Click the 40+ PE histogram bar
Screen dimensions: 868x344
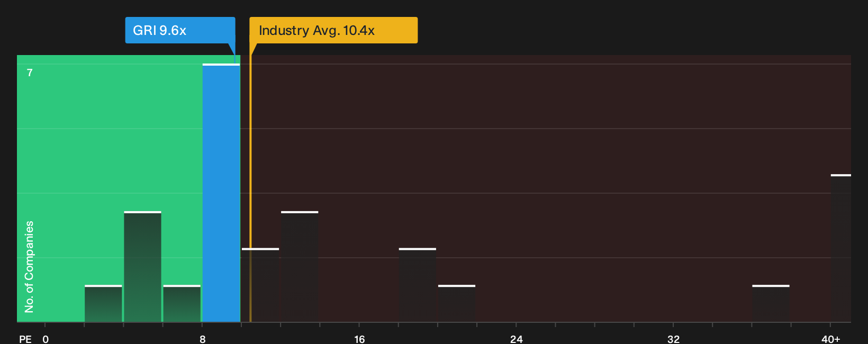coord(841,248)
